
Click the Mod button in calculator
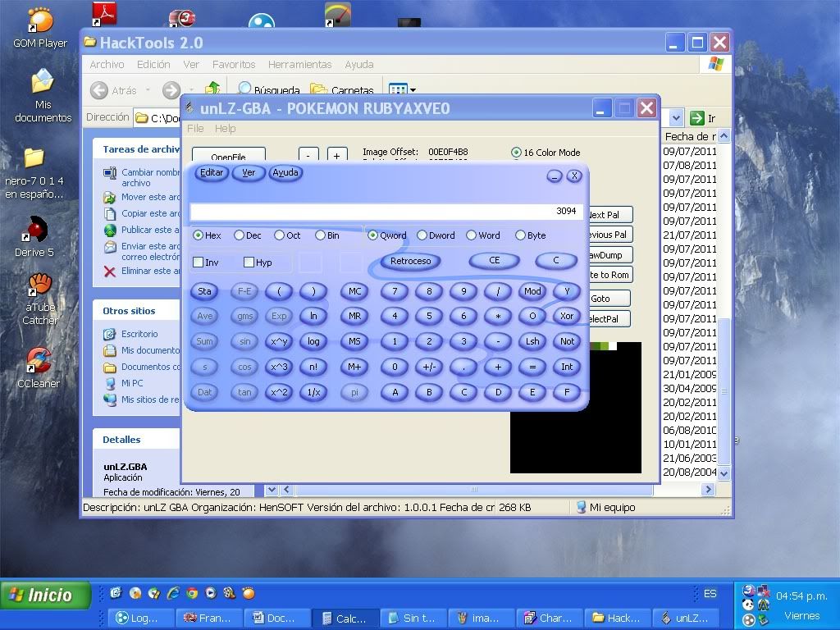(532, 291)
